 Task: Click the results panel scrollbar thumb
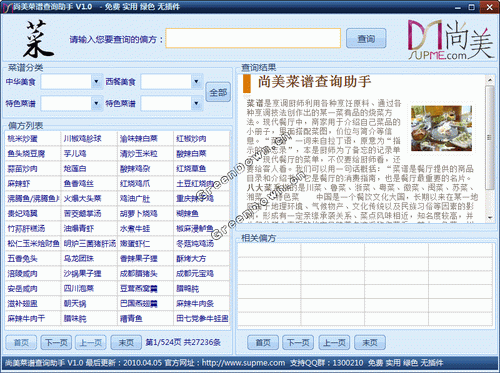click(x=490, y=137)
